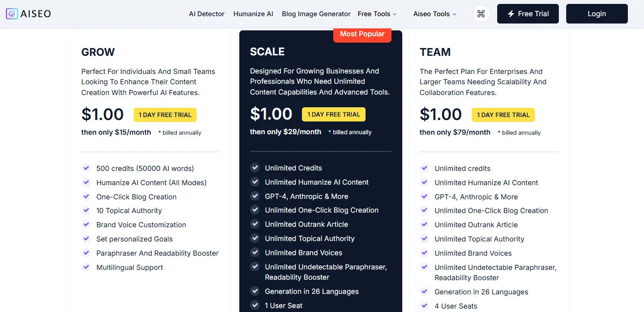This screenshot has height=312, width=644.
Task: Open Humanize AI from the navigation bar
Action: (253, 14)
